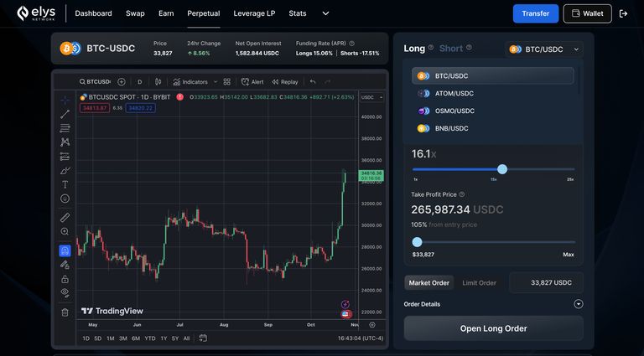Toggle hide all drawings eye icon

pos(65,292)
